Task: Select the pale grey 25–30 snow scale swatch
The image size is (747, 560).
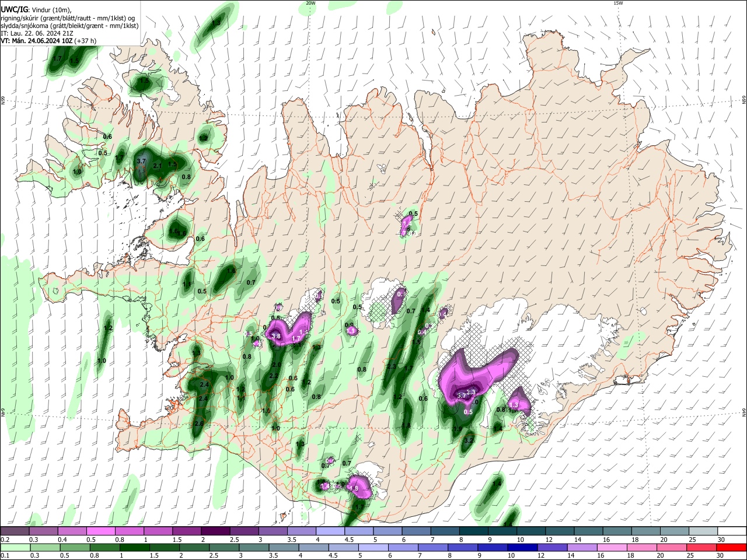Action: click(703, 531)
